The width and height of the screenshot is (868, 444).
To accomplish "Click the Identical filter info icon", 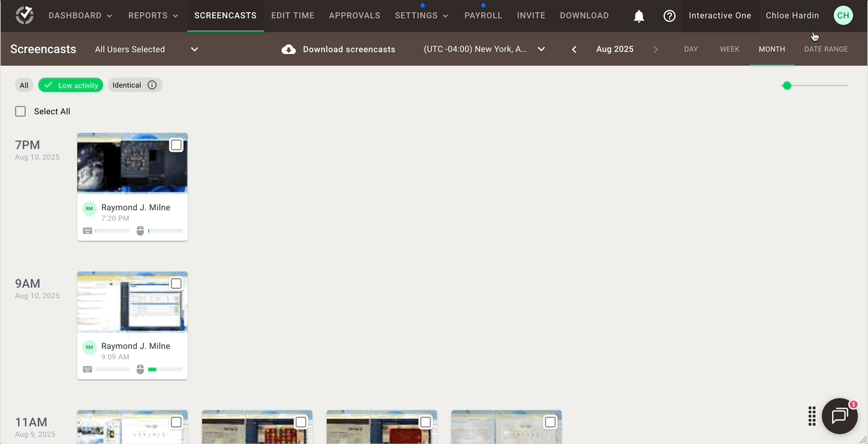I will coord(152,85).
